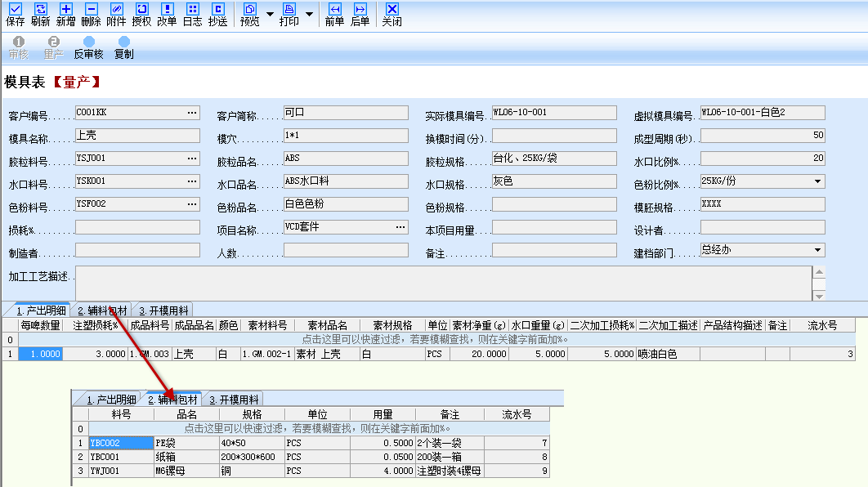Click the 设计者 input field
Screen dimensions: 868x487
[763, 227]
